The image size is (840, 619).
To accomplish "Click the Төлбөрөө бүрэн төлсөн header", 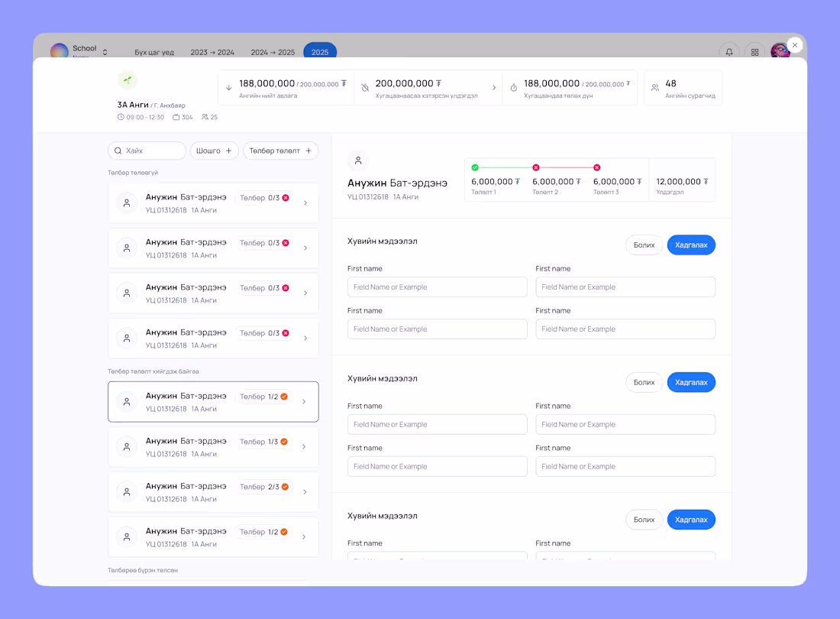I will pyautogui.click(x=143, y=570).
